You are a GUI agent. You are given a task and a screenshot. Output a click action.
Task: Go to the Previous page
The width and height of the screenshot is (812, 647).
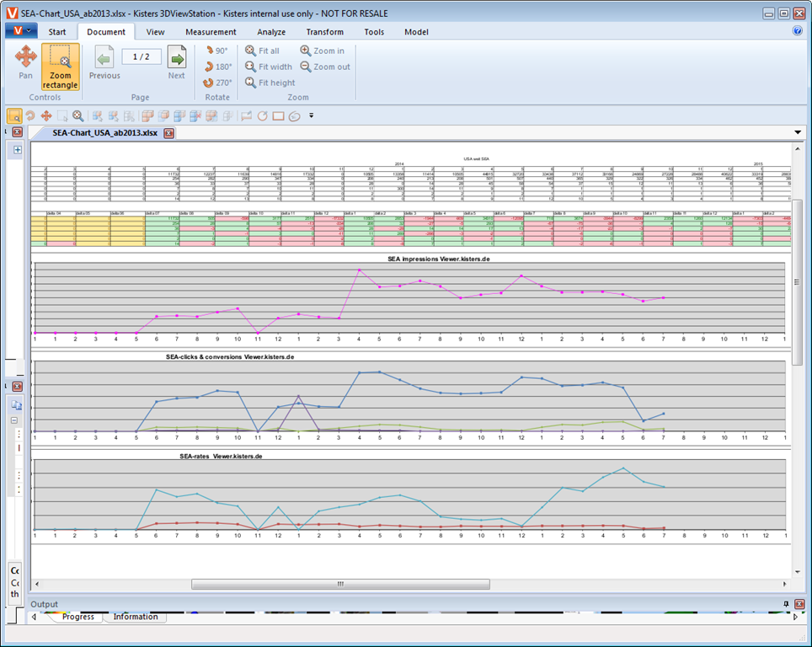pyautogui.click(x=104, y=62)
